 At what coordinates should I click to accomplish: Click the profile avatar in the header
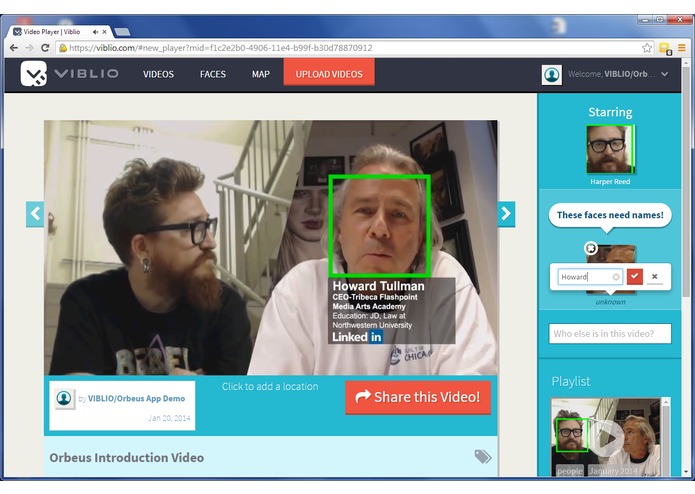coord(551,74)
